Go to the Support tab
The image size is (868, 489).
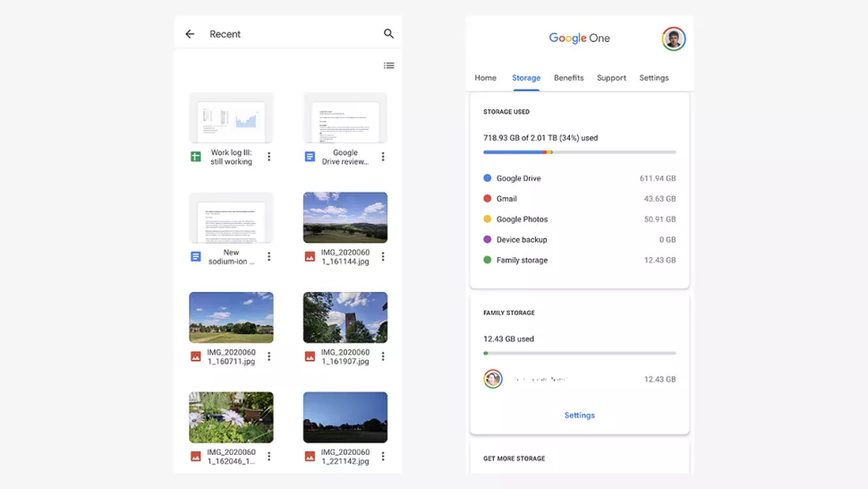[x=611, y=78]
